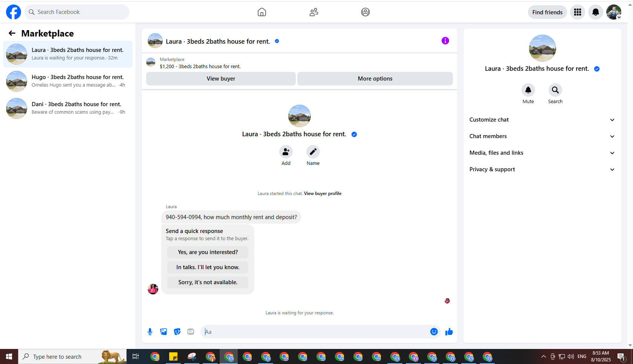633x364 pixels.
Task: Open the Friends icon in top navigation
Action: [314, 12]
